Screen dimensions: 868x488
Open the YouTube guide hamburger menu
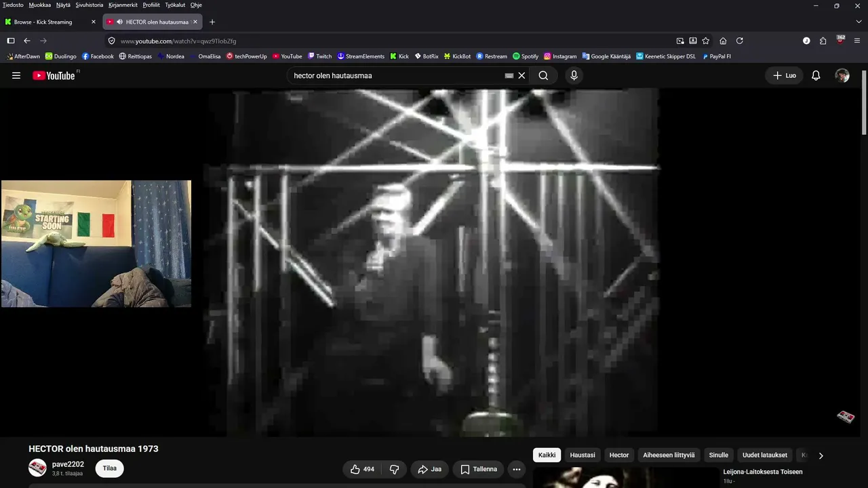pyautogui.click(x=16, y=75)
